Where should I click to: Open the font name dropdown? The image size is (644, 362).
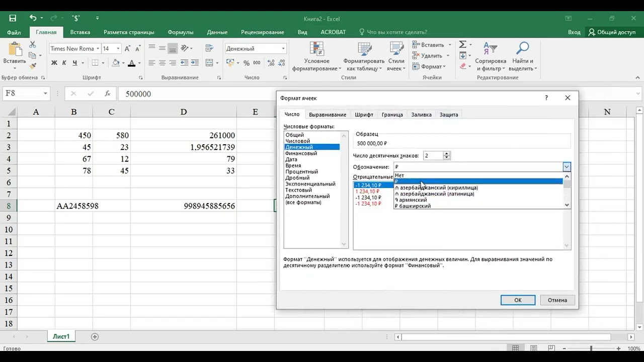[97, 49]
